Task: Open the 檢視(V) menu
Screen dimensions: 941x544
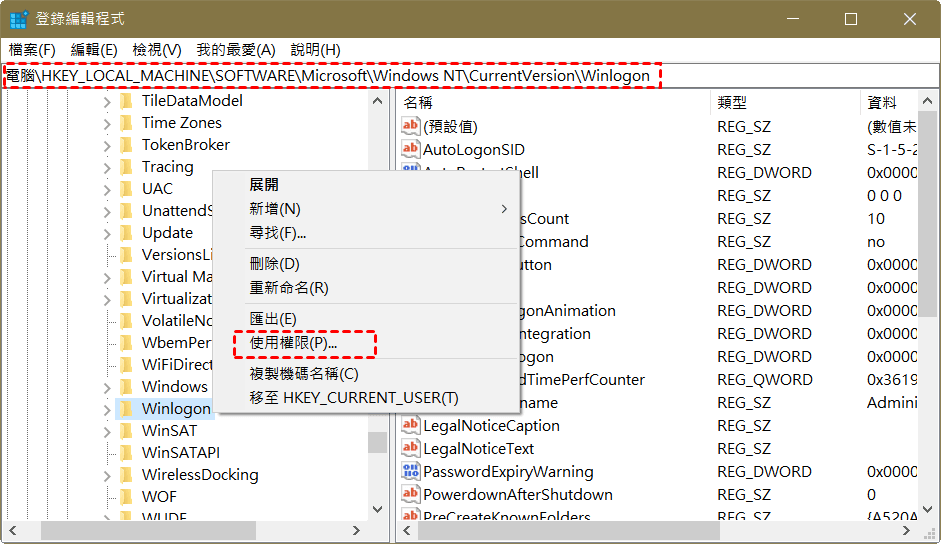Action: [157, 50]
